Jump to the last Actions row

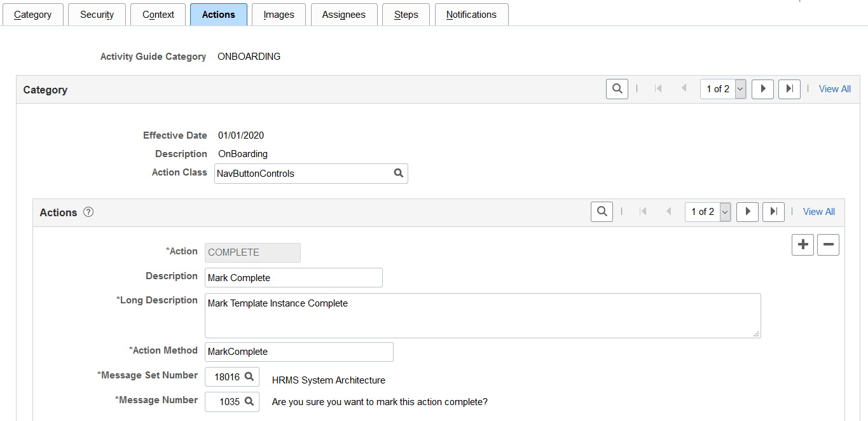click(x=773, y=211)
